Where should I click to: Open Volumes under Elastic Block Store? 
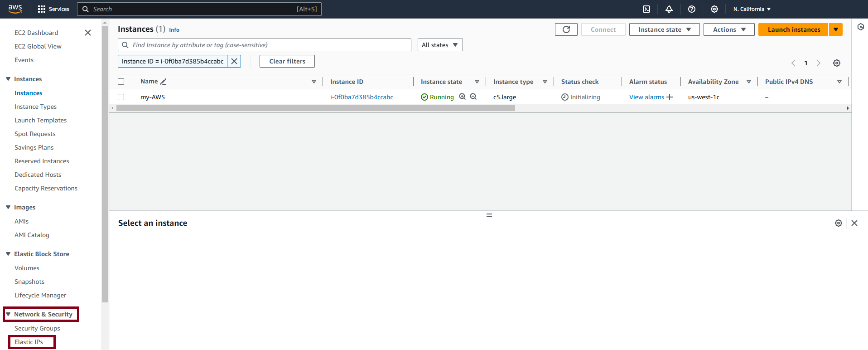[x=27, y=268]
